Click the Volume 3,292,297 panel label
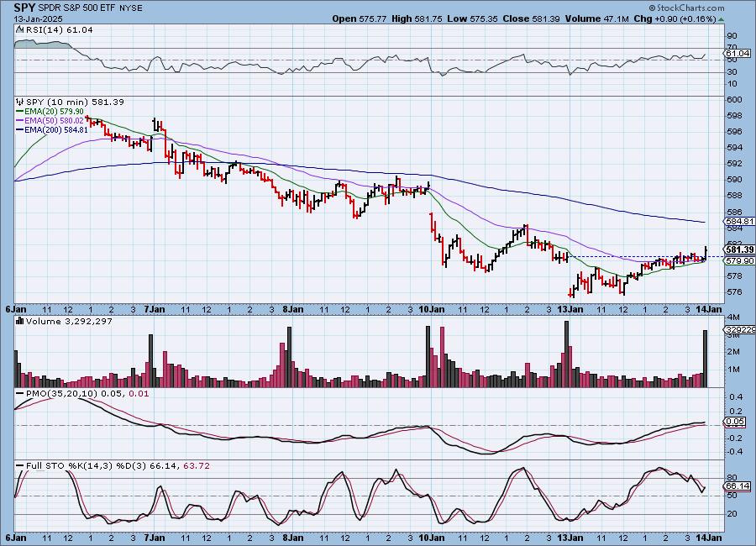The width and height of the screenshot is (756, 546). click(69, 321)
